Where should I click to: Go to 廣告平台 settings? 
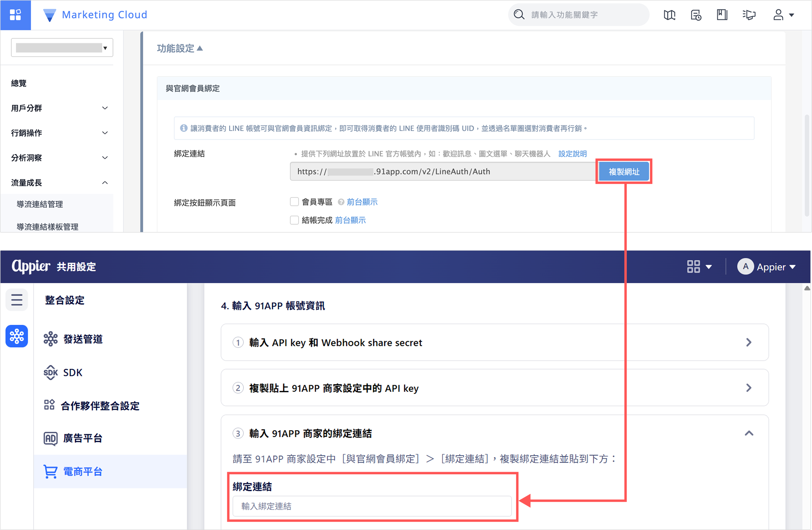83,438
